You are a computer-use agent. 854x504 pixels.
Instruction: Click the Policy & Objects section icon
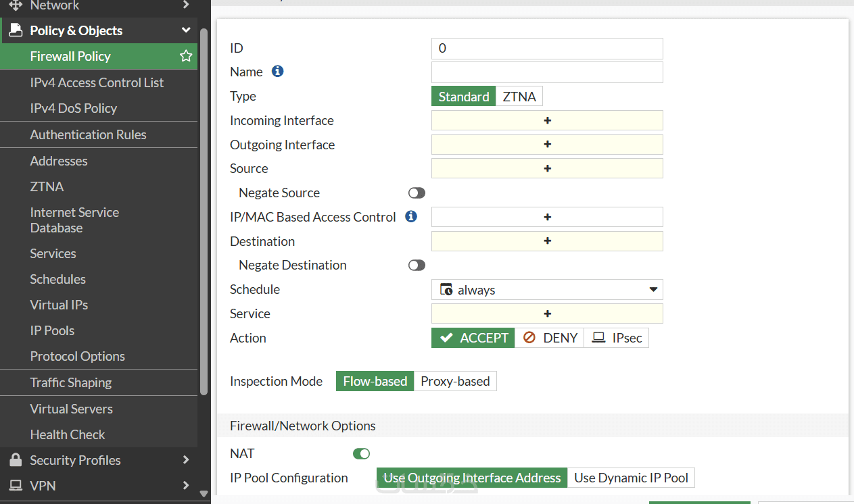(x=16, y=30)
